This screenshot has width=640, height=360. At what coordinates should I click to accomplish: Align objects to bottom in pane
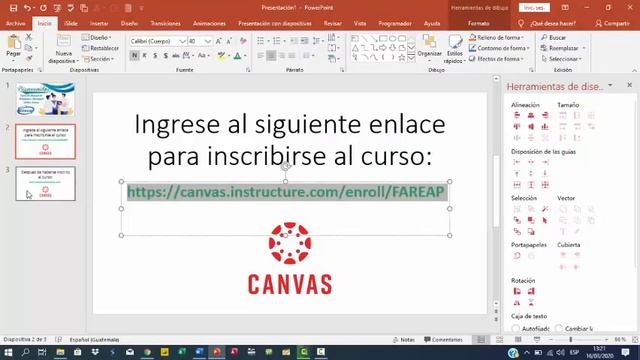[545, 127]
